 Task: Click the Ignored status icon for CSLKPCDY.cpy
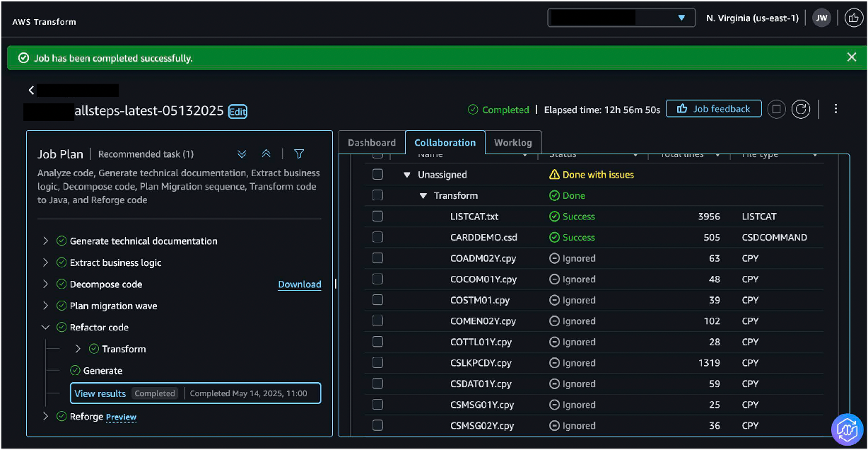coord(555,363)
